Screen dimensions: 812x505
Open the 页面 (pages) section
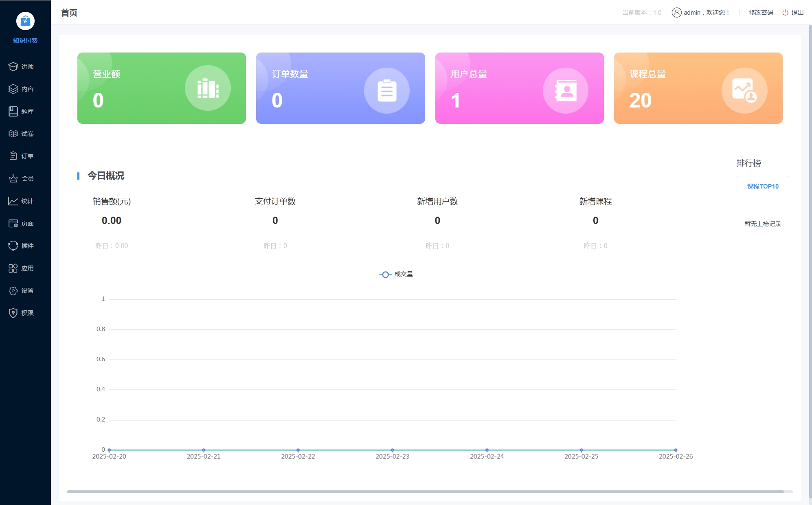[25, 223]
